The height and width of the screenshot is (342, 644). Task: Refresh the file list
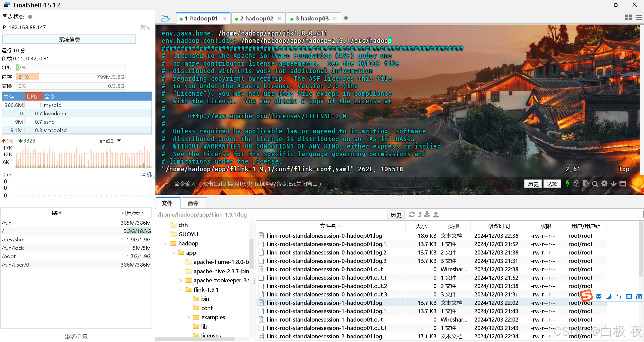point(412,214)
